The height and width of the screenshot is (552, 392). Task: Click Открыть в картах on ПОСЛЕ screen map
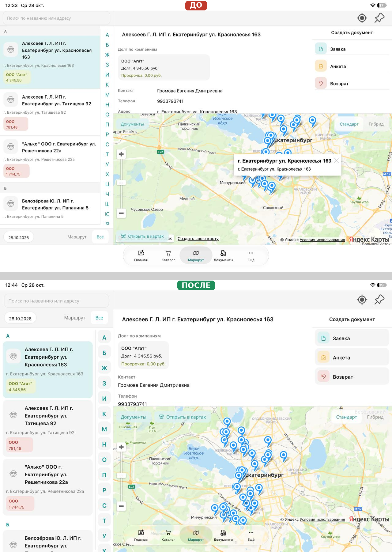pyautogui.click(x=183, y=417)
